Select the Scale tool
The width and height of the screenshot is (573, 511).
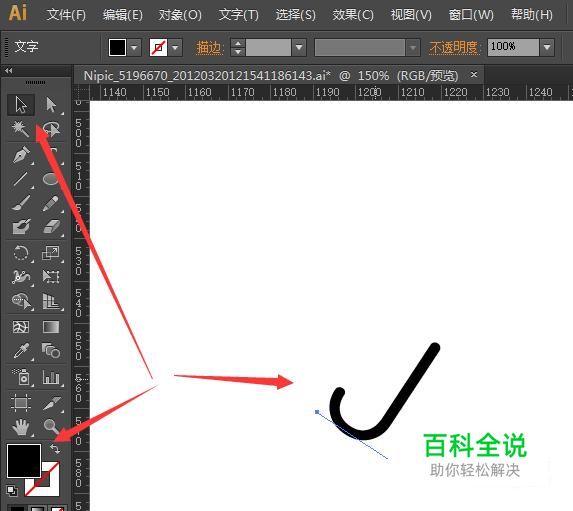coord(51,253)
